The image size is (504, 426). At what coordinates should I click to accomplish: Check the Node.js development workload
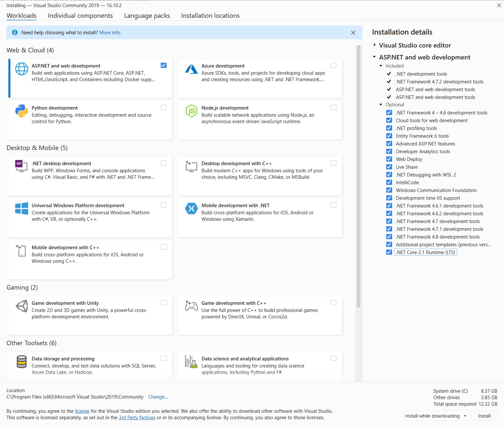coord(334,107)
